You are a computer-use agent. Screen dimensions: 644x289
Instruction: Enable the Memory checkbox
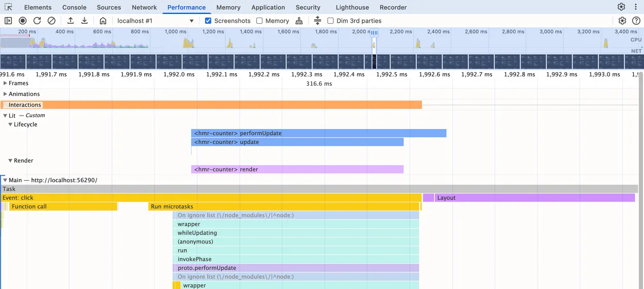260,21
